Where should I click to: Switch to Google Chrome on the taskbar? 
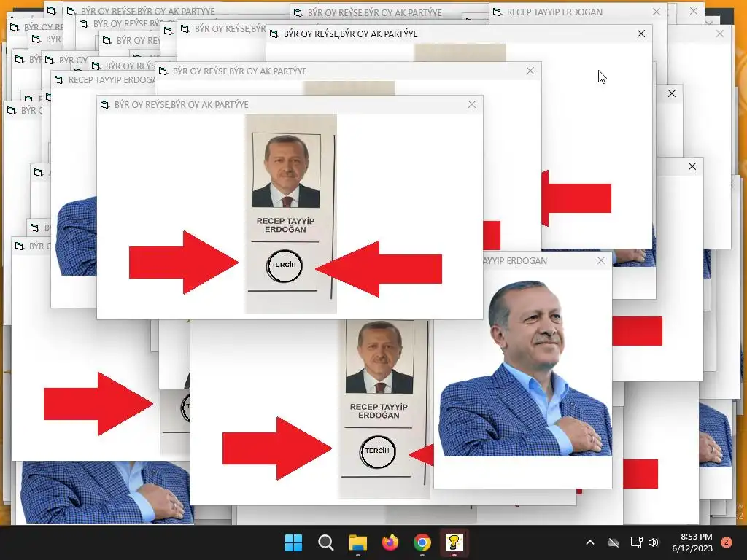tap(422, 542)
